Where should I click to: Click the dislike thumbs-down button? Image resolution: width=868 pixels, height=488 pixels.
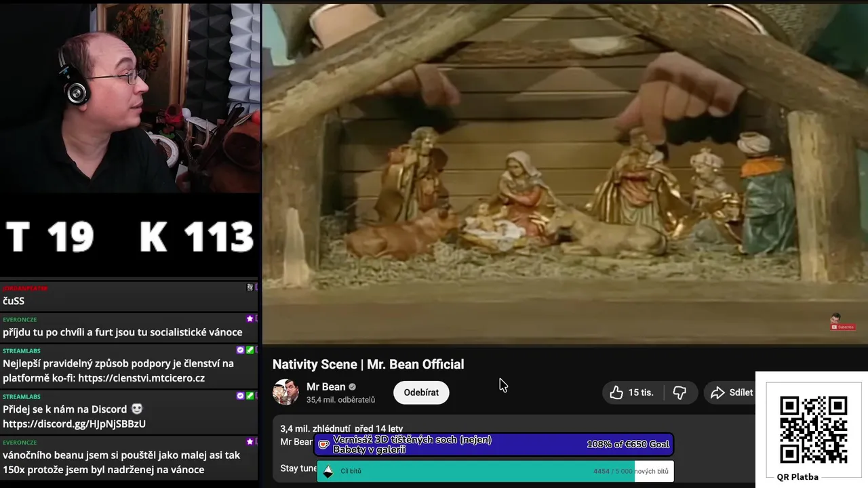point(679,392)
